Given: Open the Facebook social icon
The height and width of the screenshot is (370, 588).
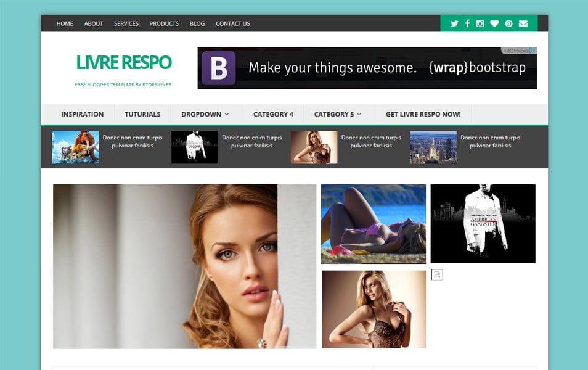Looking at the screenshot, I should tap(468, 23).
